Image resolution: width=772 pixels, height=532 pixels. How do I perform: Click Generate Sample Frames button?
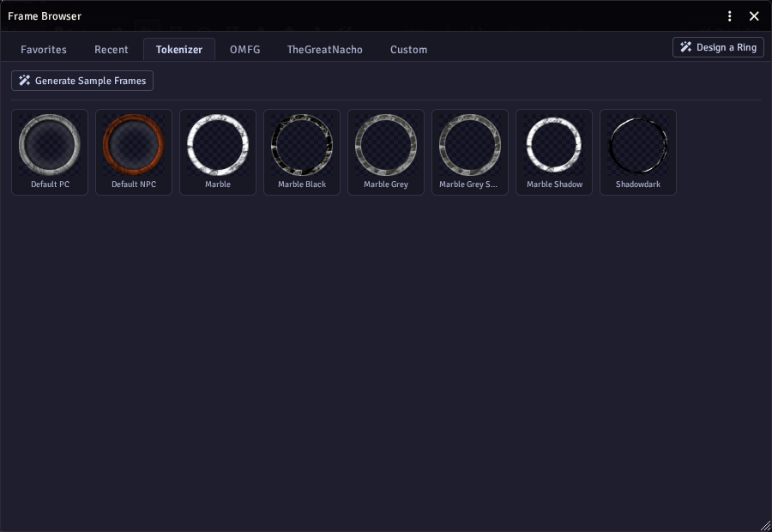(82, 81)
